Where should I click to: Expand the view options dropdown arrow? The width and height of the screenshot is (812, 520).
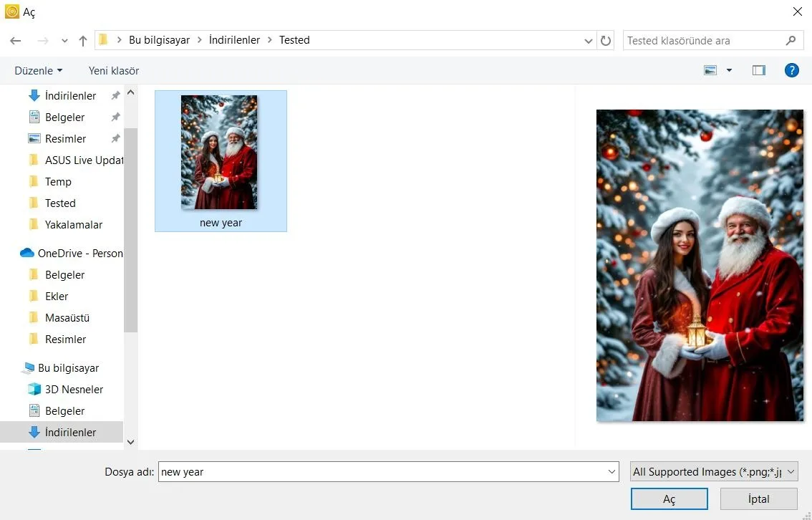tap(729, 70)
